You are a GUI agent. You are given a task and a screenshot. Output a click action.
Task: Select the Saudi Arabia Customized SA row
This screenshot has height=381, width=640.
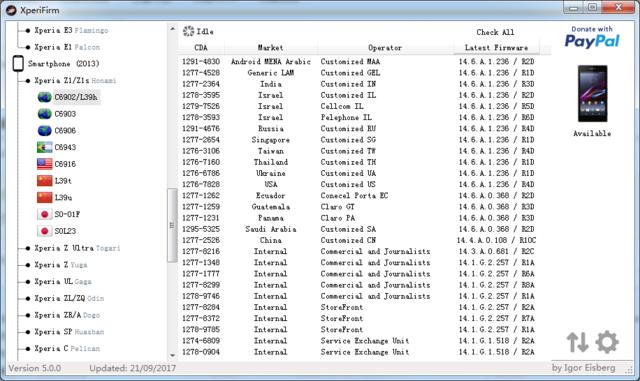[358, 229]
